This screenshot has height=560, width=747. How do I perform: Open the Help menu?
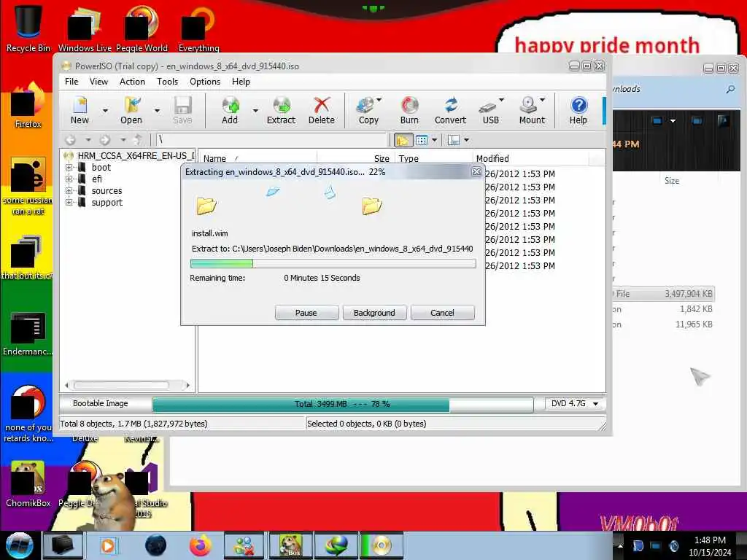(x=241, y=82)
